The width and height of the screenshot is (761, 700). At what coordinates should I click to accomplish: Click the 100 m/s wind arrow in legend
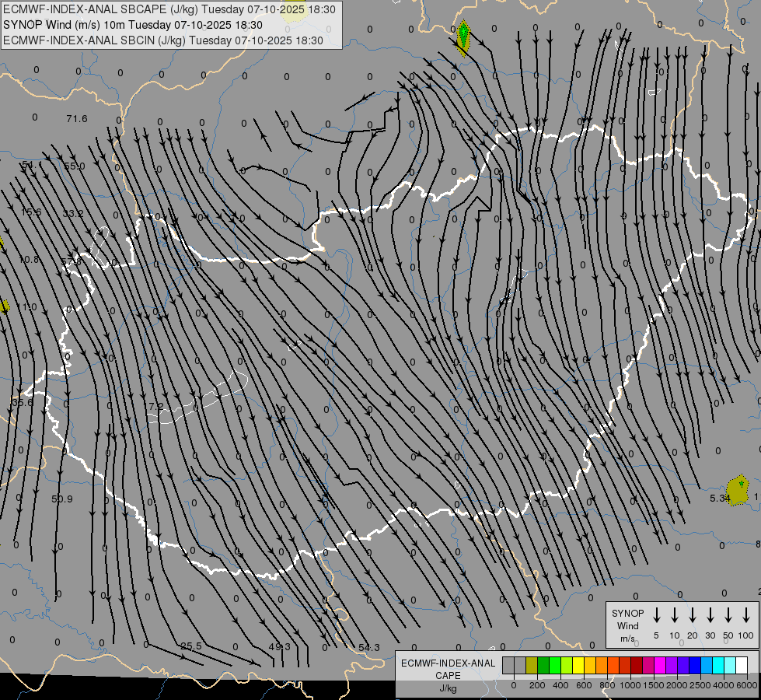click(x=746, y=615)
